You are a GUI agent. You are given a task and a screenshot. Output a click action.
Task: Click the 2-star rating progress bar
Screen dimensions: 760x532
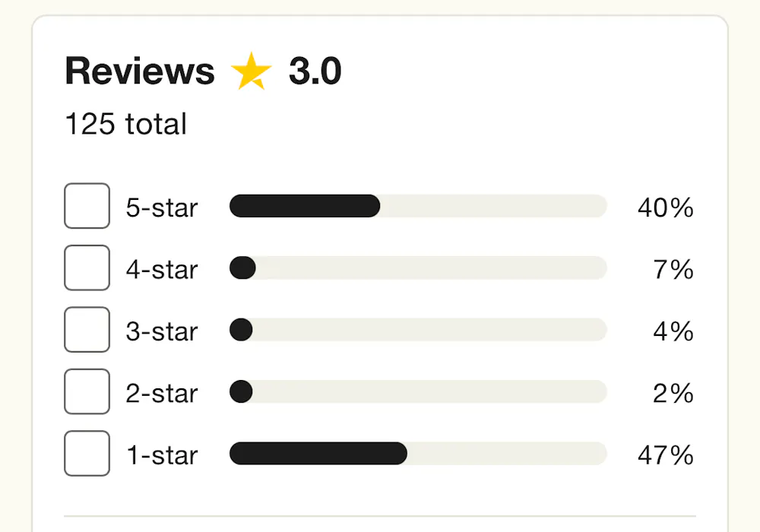pyautogui.click(x=418, y=391)
